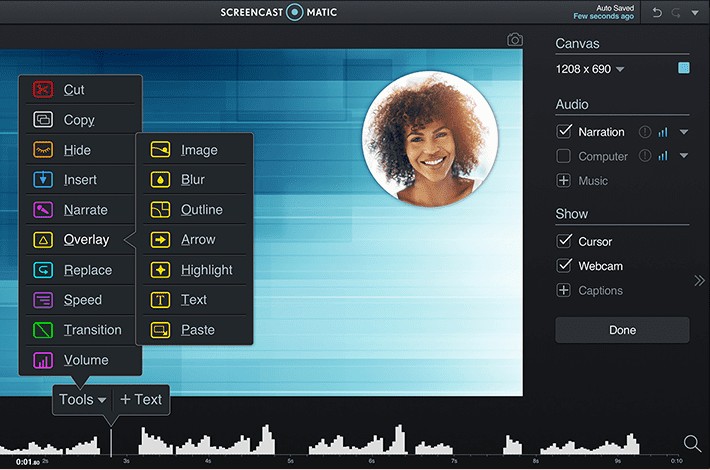Uncheck the Narration checkbox

564,131
